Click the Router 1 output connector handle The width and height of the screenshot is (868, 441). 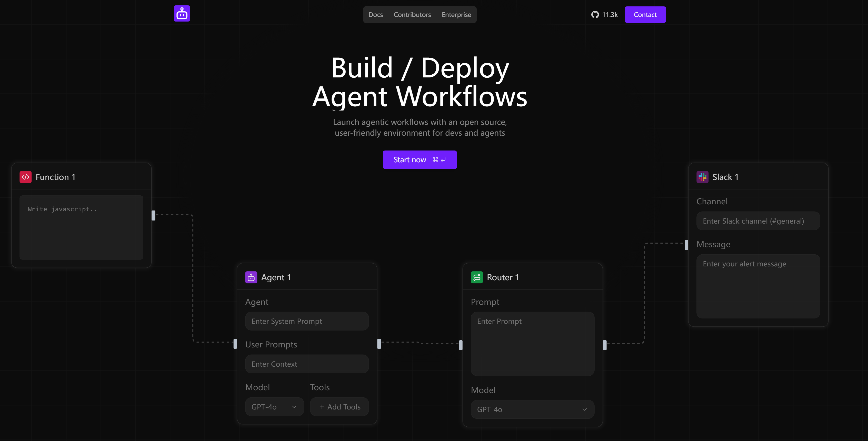pyautogui.click(x=604, y=345)
